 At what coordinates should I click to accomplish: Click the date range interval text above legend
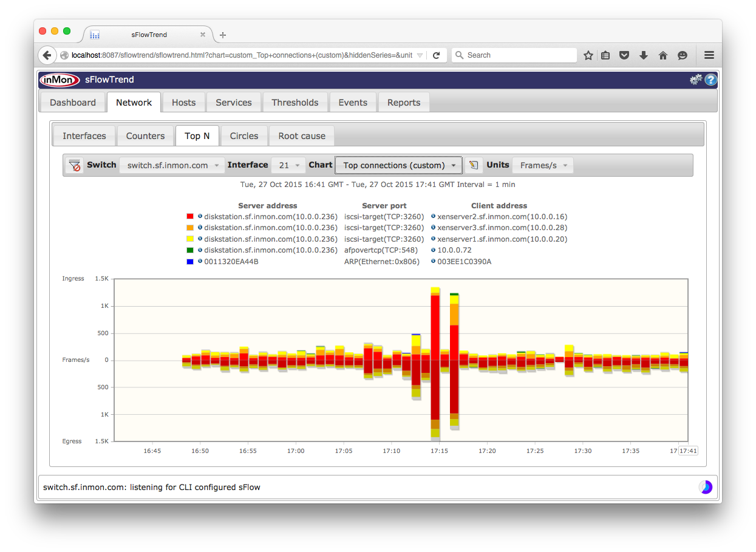tap(378, 184)
